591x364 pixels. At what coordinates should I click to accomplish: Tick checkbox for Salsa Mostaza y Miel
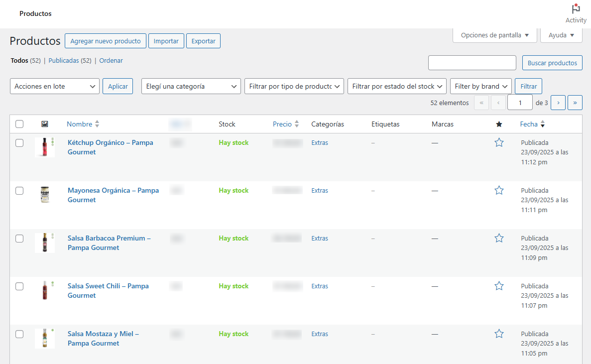point(19,334)
